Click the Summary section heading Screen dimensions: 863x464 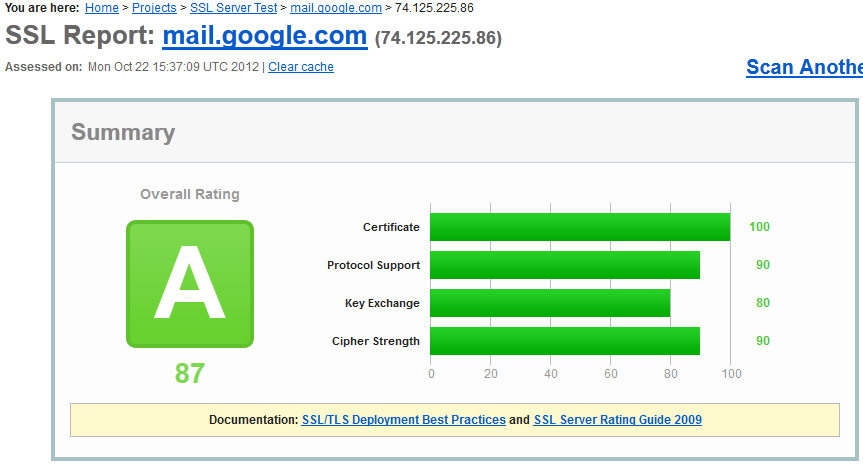[123, 133]
